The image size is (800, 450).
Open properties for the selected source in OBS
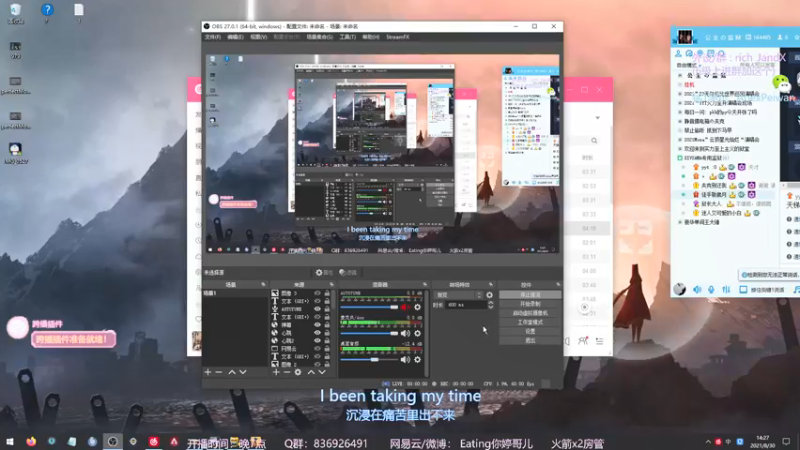click(324, 272)
